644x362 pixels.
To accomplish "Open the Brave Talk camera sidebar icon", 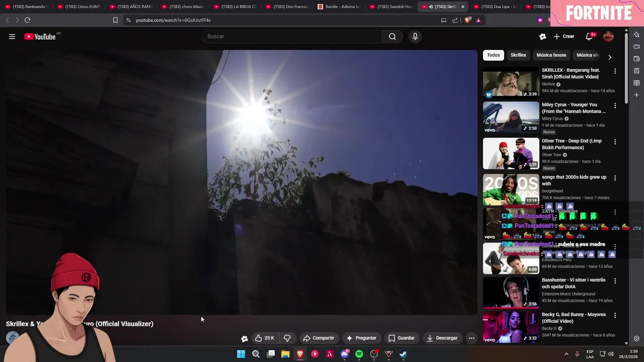I will click(636, 47).
